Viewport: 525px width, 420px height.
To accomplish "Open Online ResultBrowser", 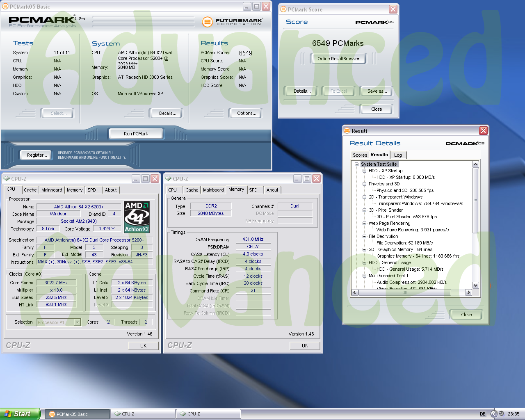I will (x=338, y=59).
